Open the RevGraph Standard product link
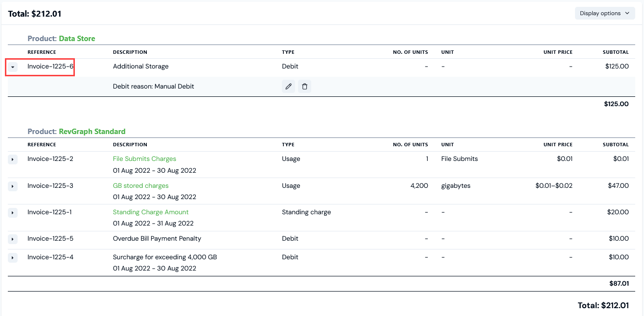This screenshot has width=644, height=316. click(92, 132)
